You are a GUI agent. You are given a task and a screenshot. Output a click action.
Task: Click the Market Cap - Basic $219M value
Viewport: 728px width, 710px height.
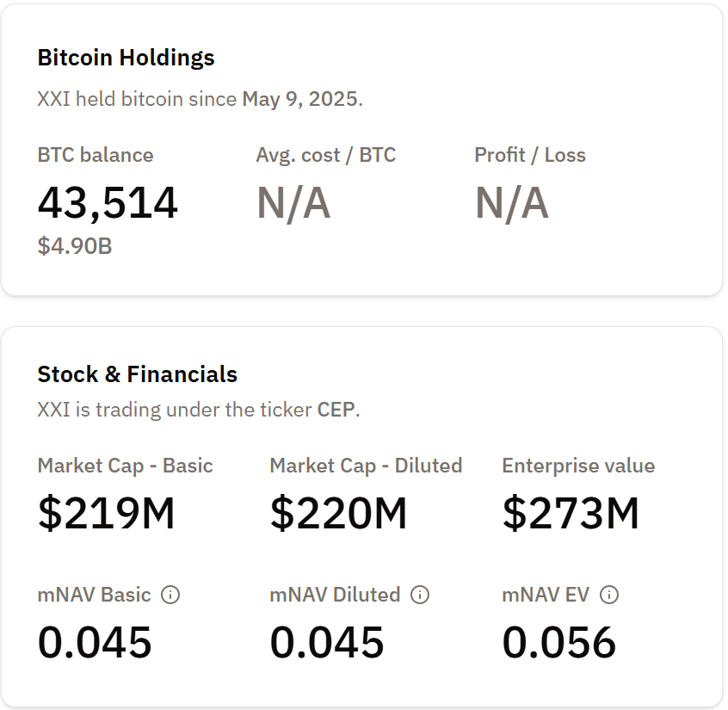(x=106, y=513)
